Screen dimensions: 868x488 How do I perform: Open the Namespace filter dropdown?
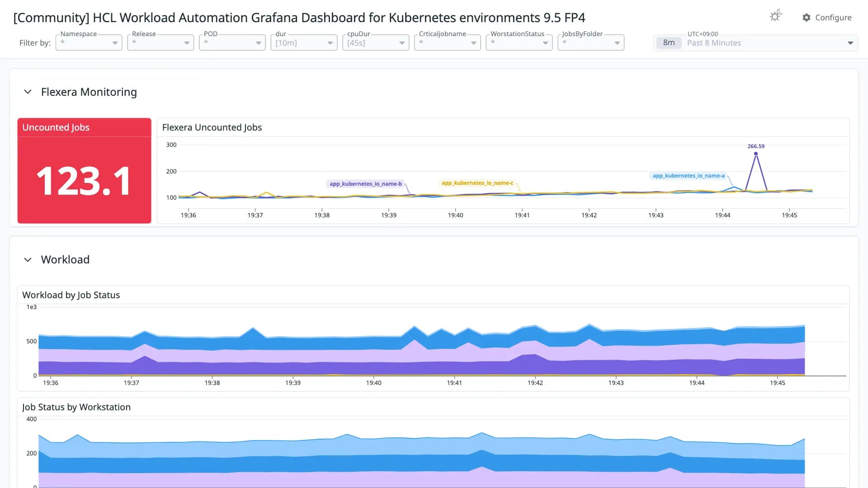click(x=89, y=42)
